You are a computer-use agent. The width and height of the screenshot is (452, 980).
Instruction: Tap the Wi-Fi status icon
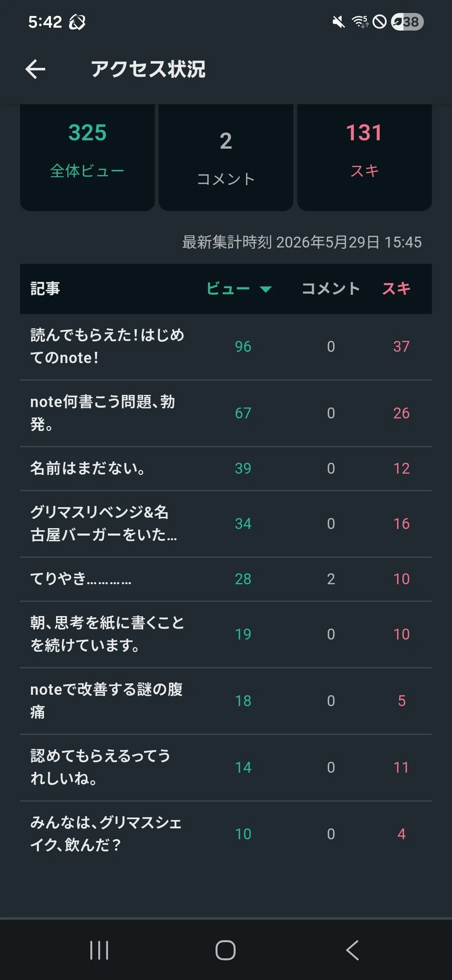pyautogui.click(x=360, y=22)
